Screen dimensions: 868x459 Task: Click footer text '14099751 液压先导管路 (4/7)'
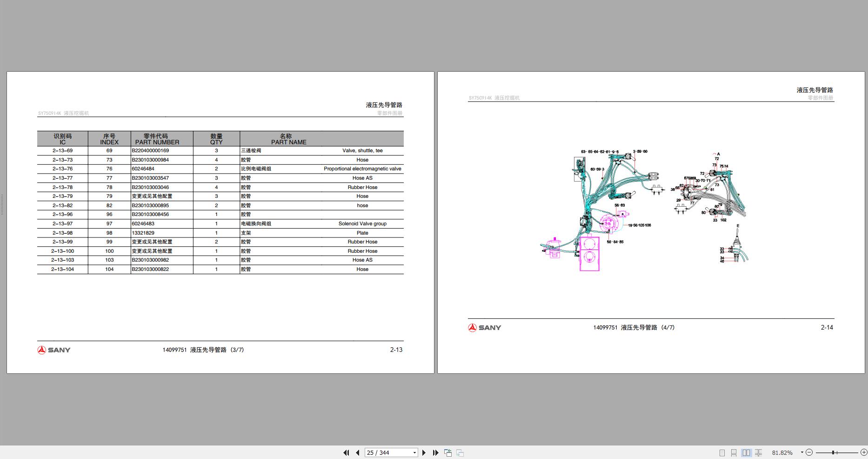[634, 328]
